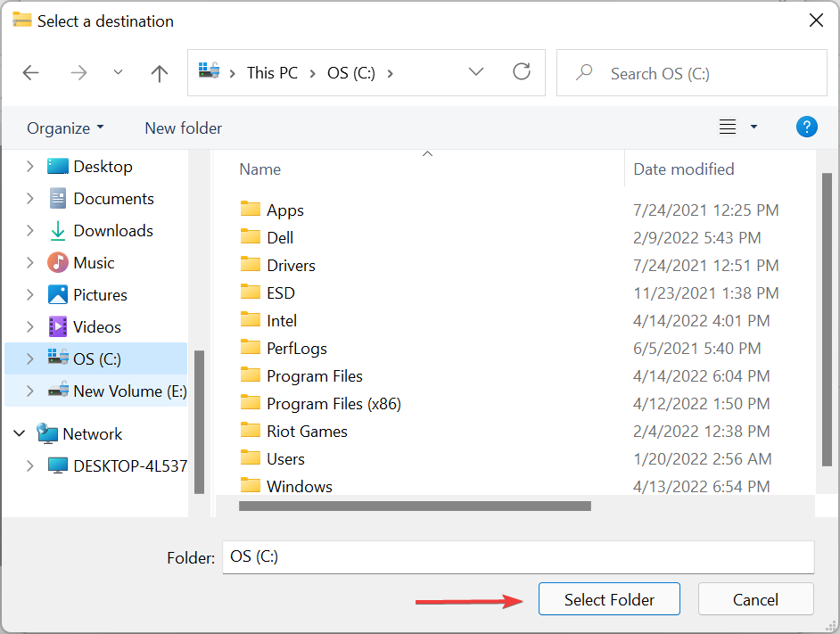The image size is (840, 634).
Task: Expand the Network tree item
Action: [x=20, y=433]
